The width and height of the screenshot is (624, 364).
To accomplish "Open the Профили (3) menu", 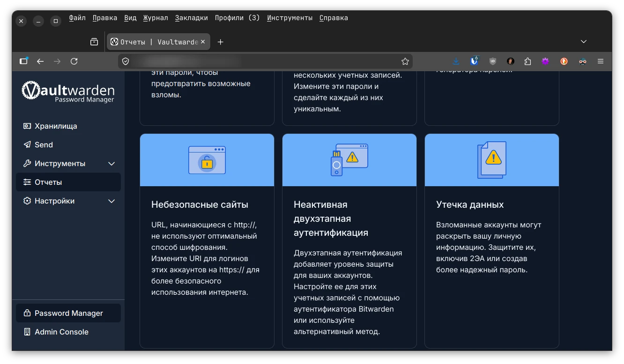I will [x=237, y=17].
